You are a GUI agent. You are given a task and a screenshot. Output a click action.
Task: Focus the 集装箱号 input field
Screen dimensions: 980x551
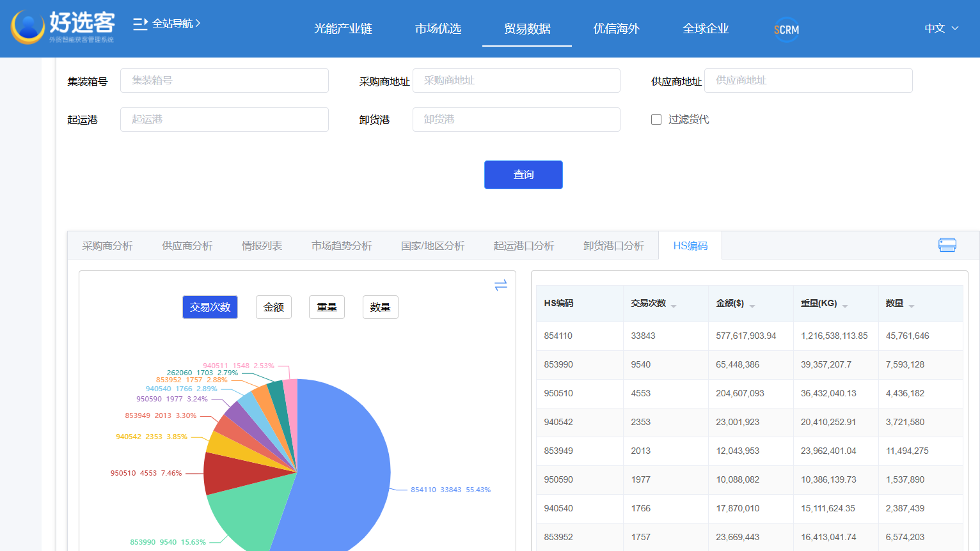click(x=224, y=81)
